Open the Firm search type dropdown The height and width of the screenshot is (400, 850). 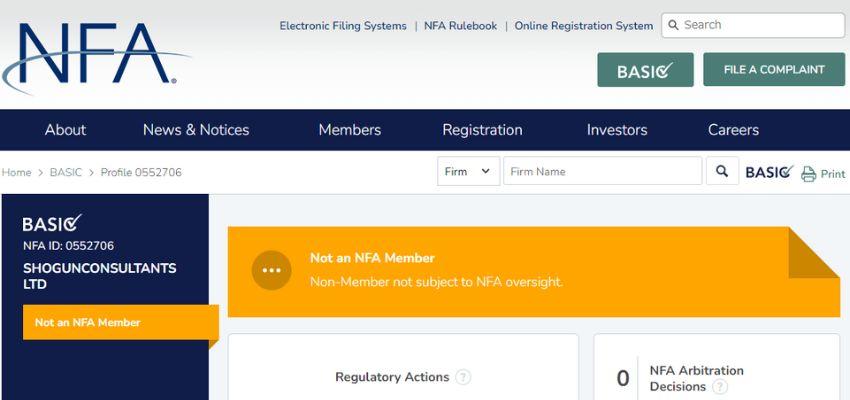tap(468, 171)
